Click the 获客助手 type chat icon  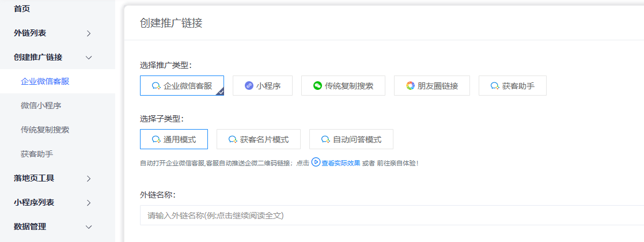[495, 86]
